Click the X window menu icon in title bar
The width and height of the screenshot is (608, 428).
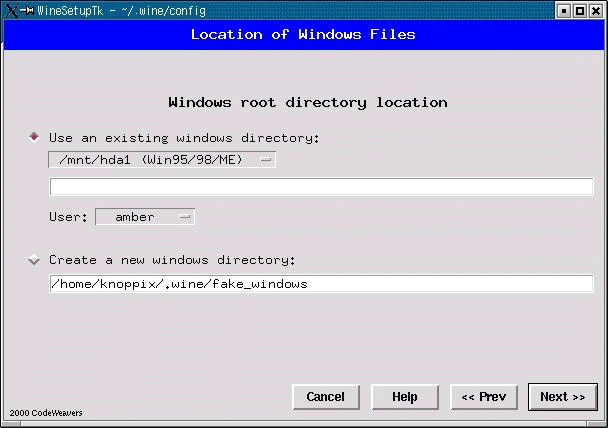[11, 10]
